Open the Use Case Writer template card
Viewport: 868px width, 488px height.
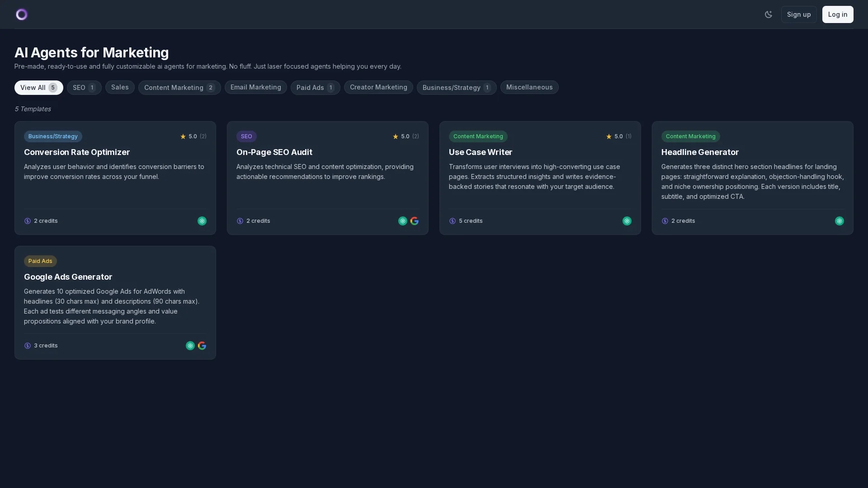pyautogui.click(x=540, y=178)
